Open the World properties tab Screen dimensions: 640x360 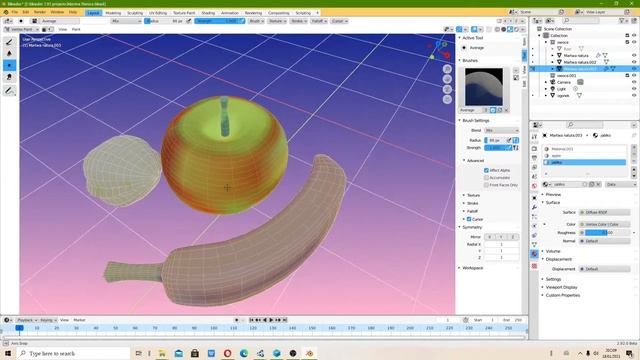[x=534, y=186]
